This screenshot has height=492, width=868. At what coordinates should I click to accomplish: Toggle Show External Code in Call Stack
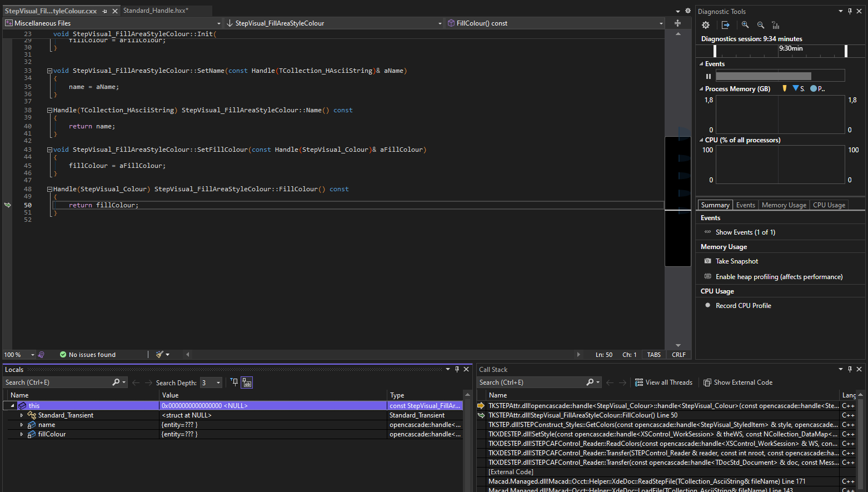click(738, 382)
